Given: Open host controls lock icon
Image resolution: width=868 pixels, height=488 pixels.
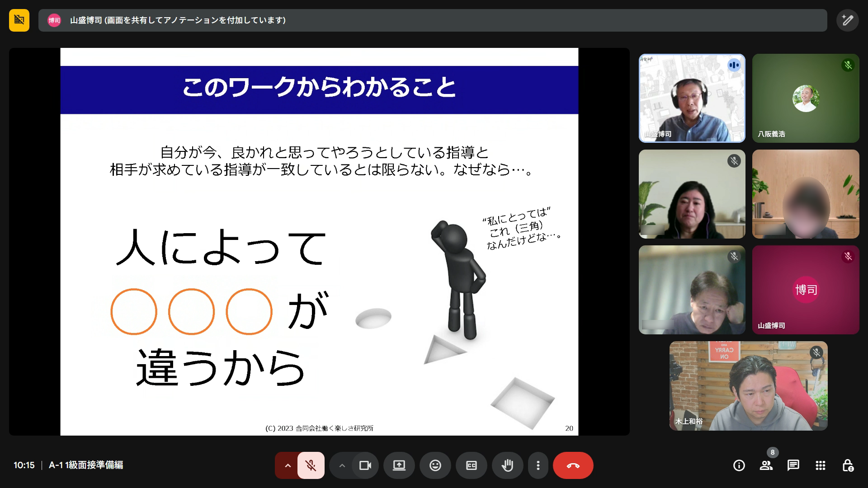Looking at the screenshot, I should [x=847, y=465].
